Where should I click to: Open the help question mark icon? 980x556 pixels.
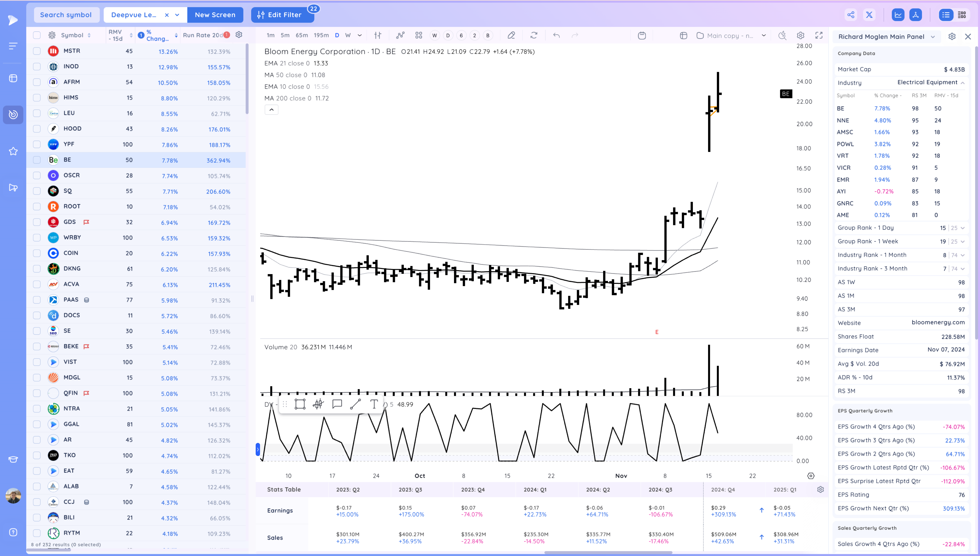coord(13,532)
